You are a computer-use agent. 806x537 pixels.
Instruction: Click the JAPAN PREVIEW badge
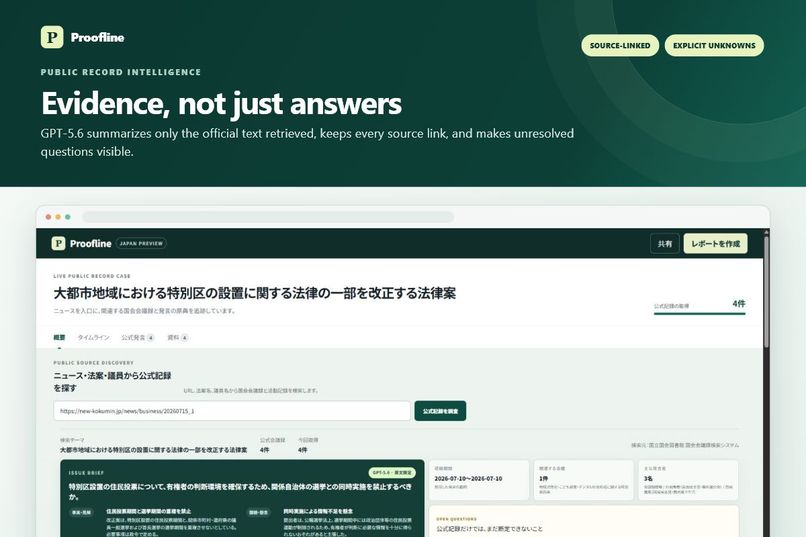coord(141,244)
